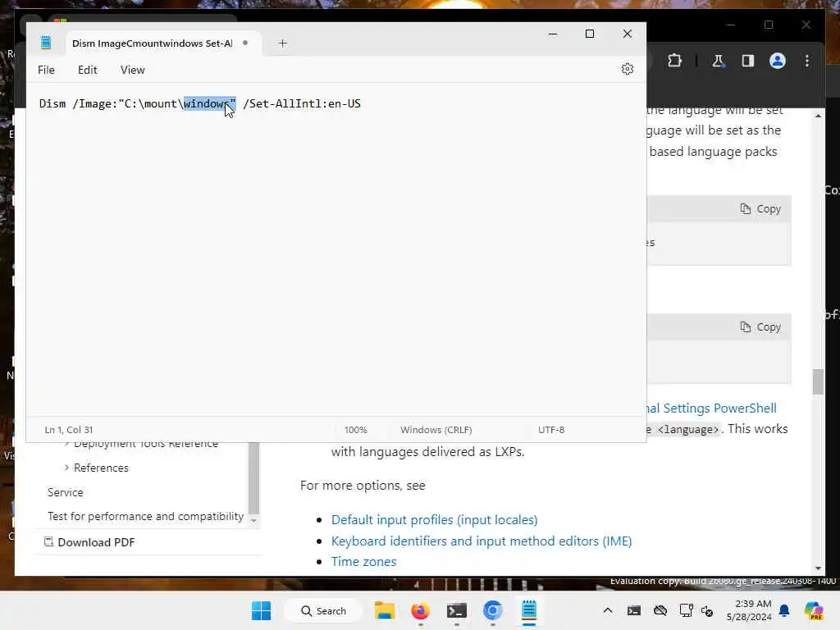The height and width of the screenshot is (630, 840).
Task: Click the Dism command text in editor
Action: pyautogui.click(x=200, y=103)
